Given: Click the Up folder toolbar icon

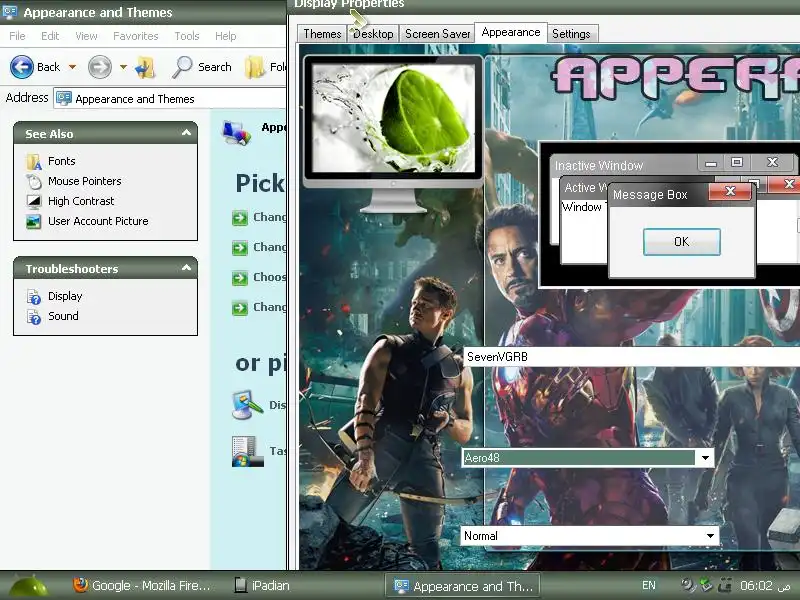Looking at the screenshot, I should tap(145, 67).
